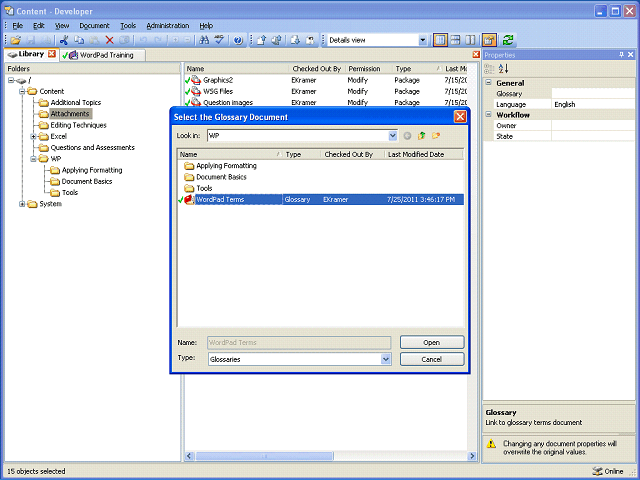
Task: Click the Cancel Check Out undo icon
Action: (x=310, y=40)
